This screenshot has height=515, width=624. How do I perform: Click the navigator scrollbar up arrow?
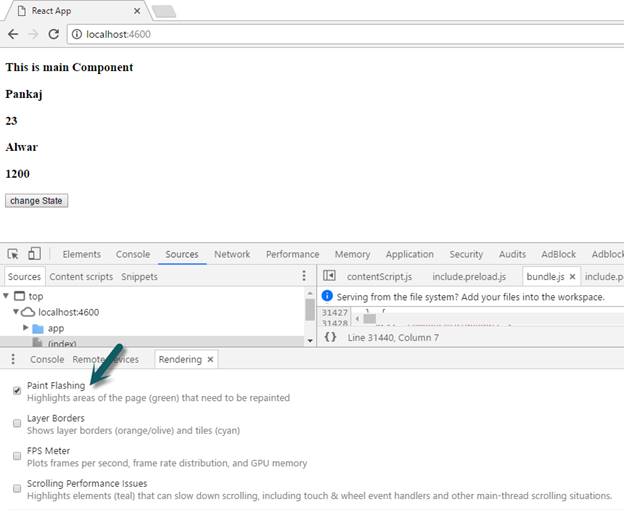[x=310, y=293]
